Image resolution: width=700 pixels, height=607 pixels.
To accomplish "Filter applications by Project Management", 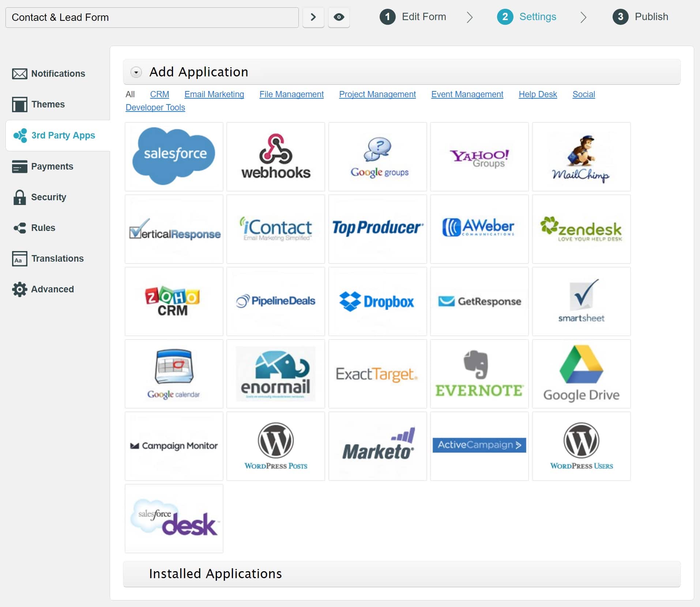I will [x=377, y=94].
